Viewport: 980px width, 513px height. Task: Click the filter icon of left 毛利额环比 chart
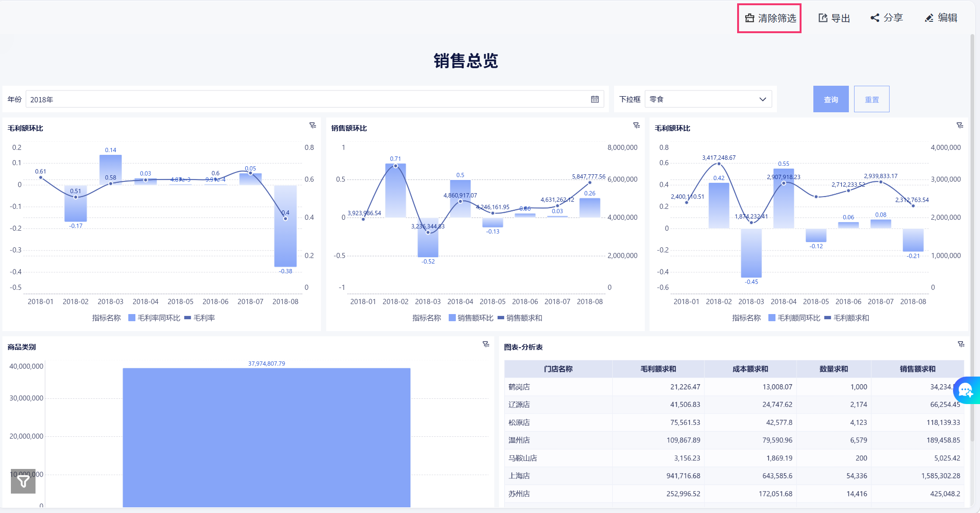point(313,126)
